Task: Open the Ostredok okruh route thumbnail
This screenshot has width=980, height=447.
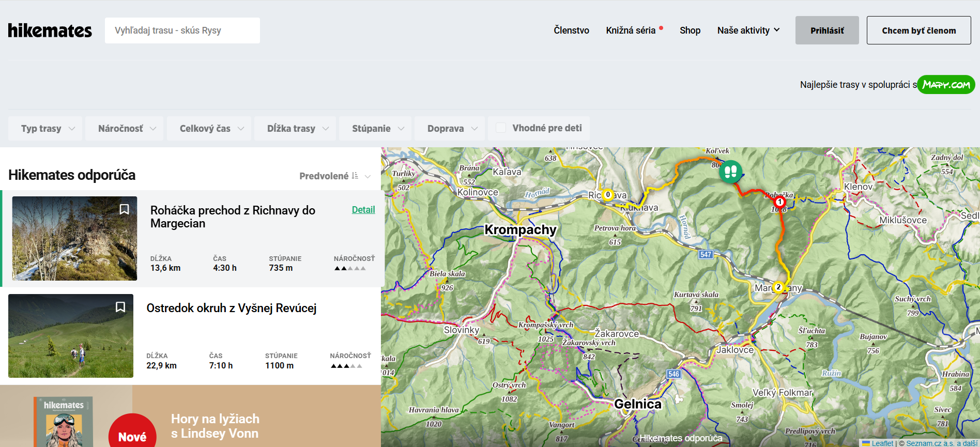Action: [x=71, y=336]
